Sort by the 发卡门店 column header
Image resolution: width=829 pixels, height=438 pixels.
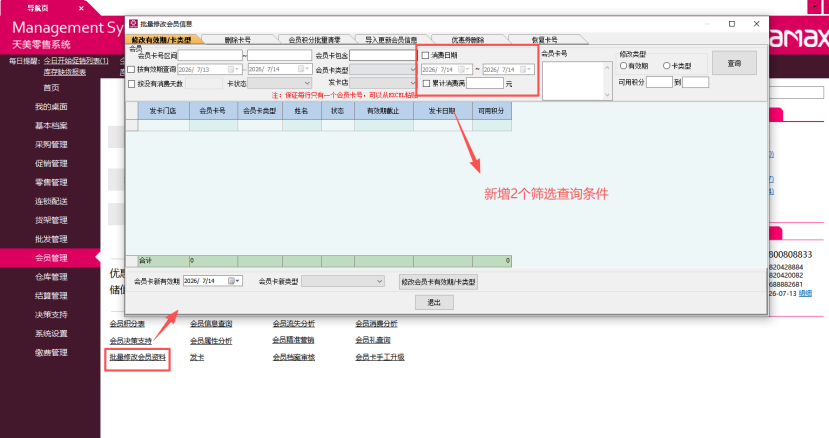click(163, 111)
